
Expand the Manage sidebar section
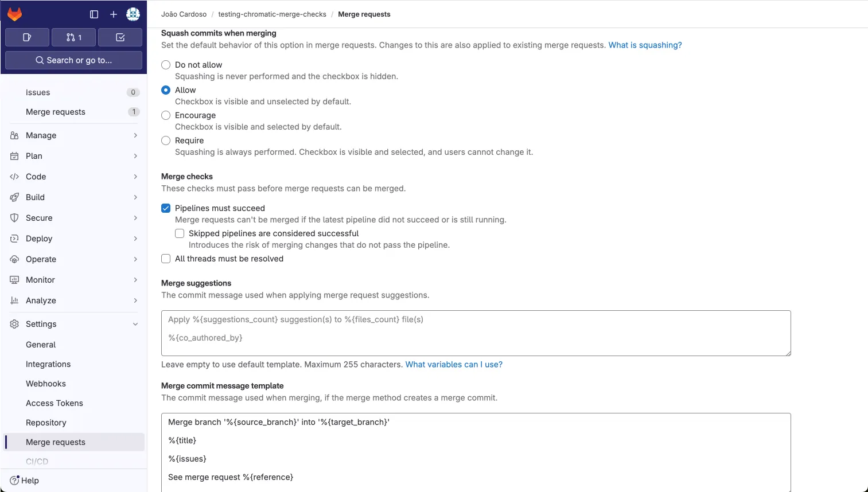coord(135,135)
